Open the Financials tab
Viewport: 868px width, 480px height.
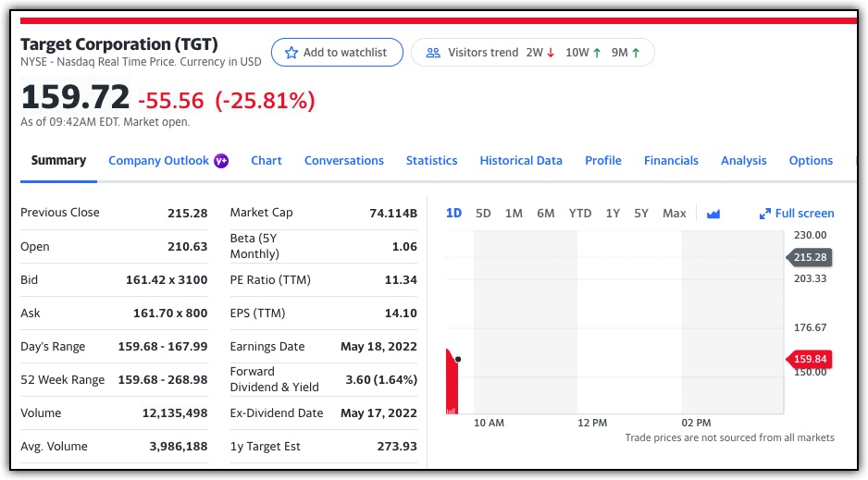[x=671, y=160]
